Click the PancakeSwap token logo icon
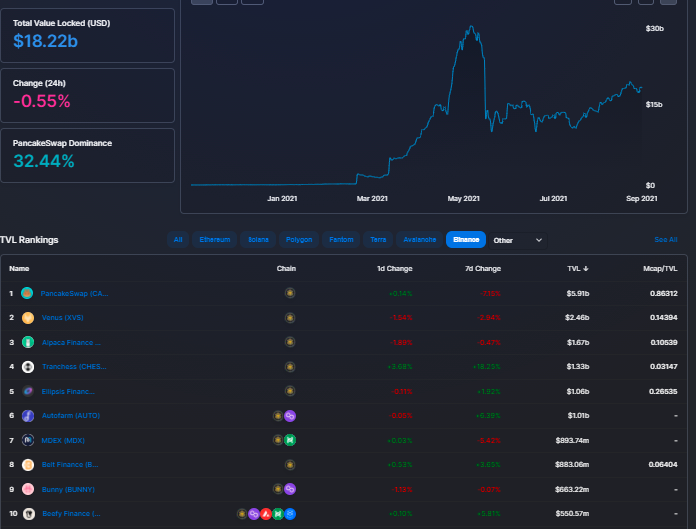Screen dimensions: 696x529 point(27,293)
